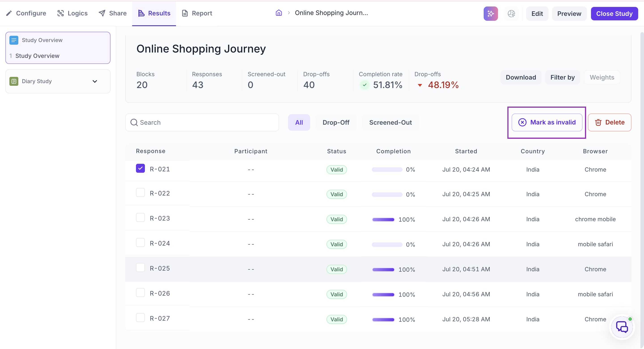Viewport: 644px width, 349px height.
Task: Click into the Search input field
Action: (x=202, y=122)
